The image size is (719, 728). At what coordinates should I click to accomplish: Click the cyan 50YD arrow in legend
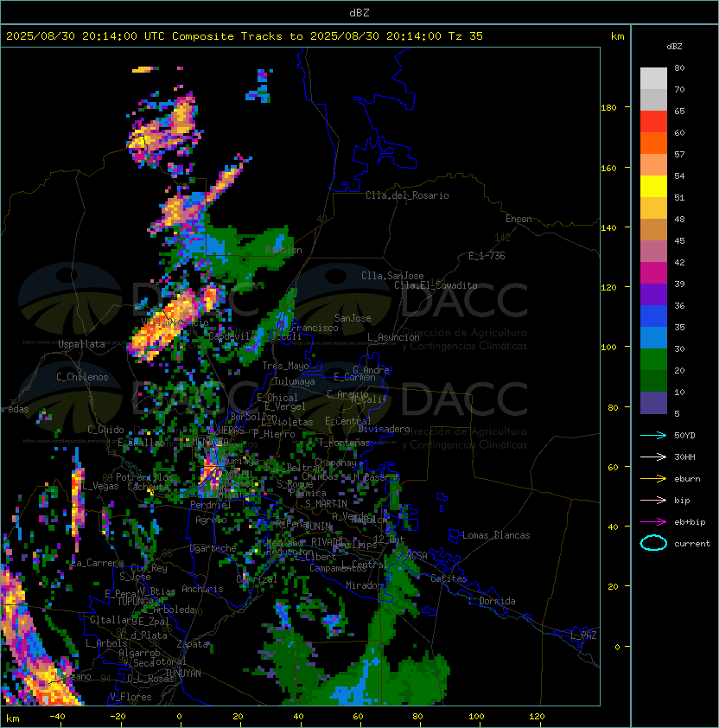pyautogui.click(x=653, y=435)
